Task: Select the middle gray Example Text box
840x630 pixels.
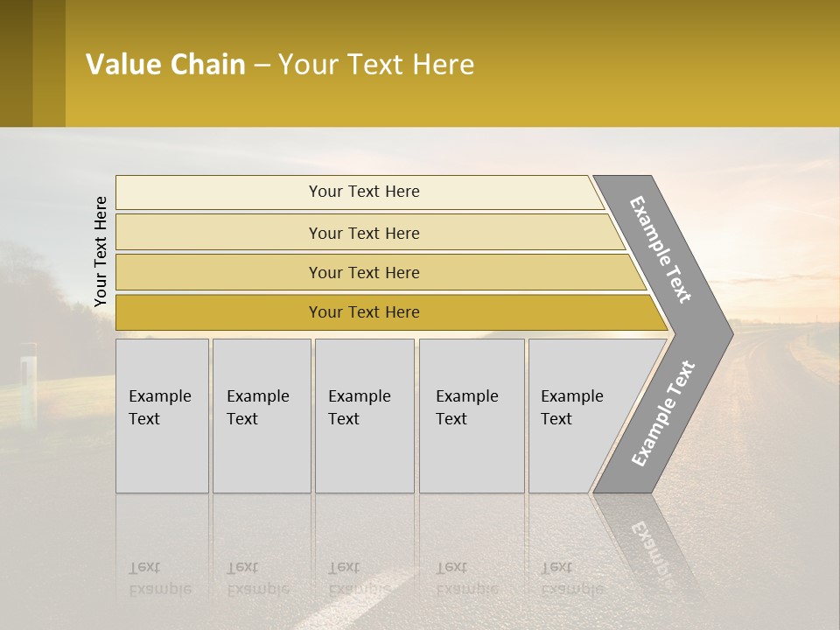Action: point(364,416)
